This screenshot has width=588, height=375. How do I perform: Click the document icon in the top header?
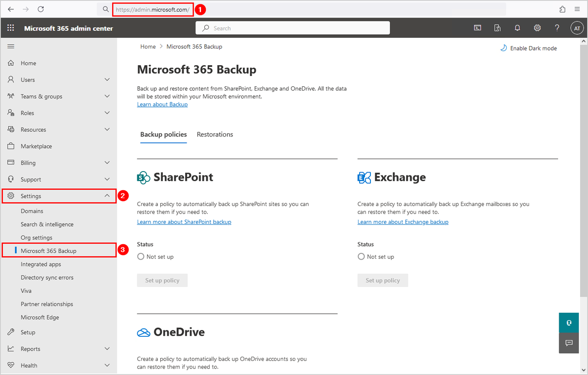[x=497, y=28]
